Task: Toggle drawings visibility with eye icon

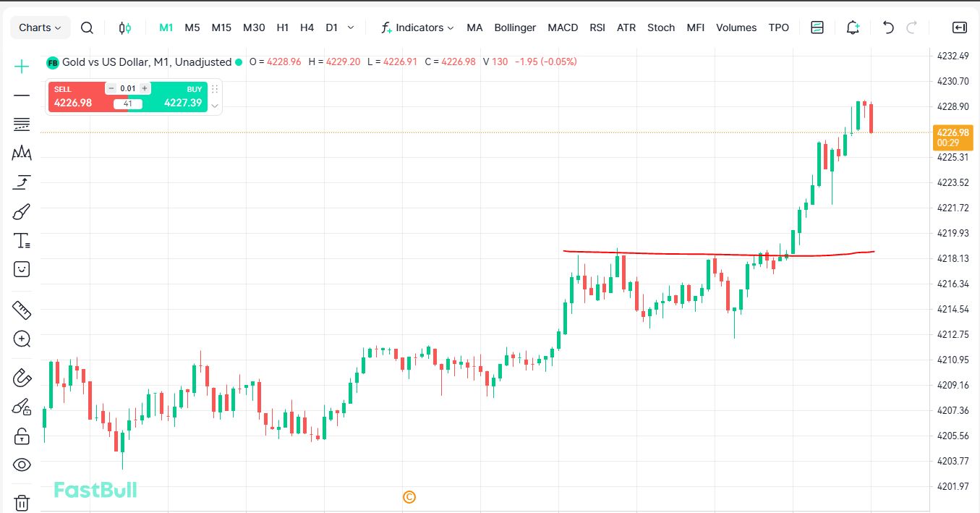Action: point(22,465)
